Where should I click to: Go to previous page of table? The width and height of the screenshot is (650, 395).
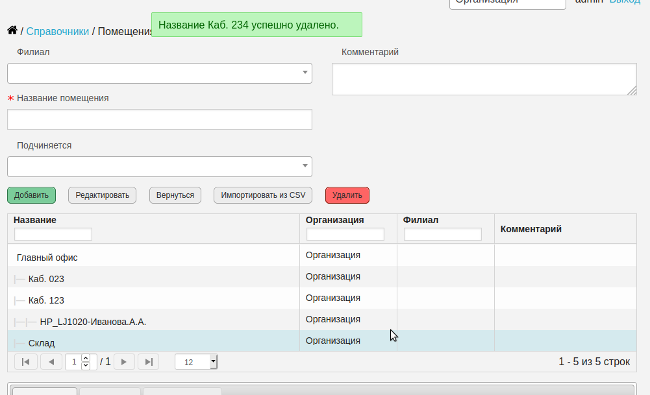click(51, 362)
